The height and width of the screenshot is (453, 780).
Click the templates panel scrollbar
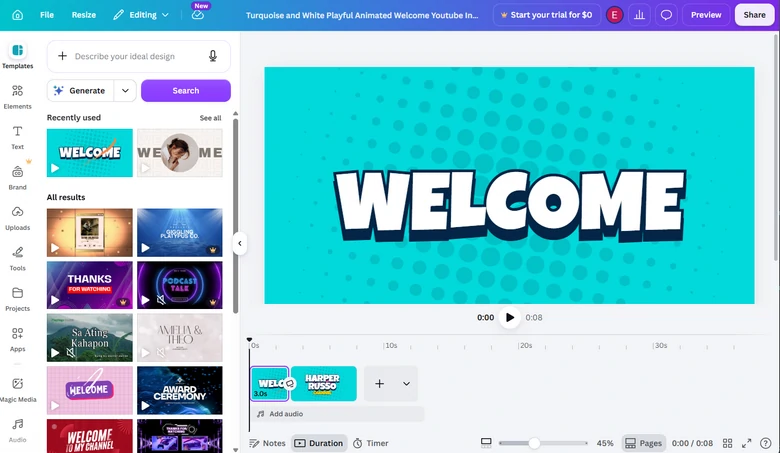point(235,216)
